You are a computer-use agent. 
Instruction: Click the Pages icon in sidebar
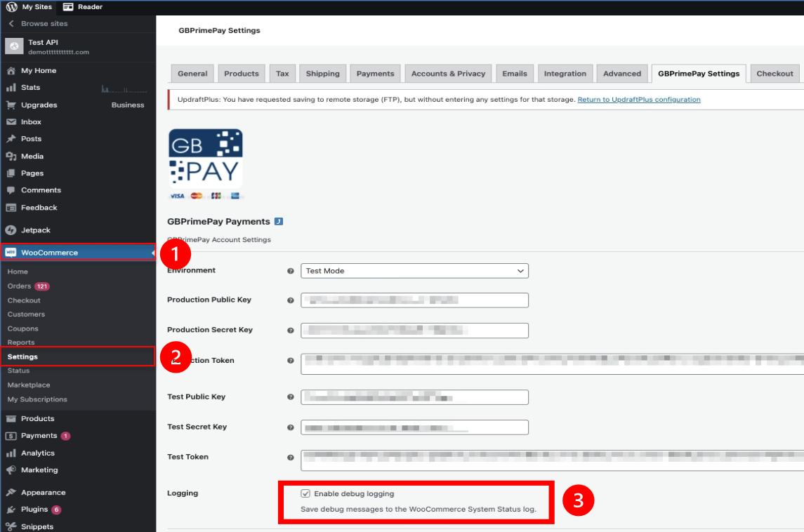pos(11,173)
